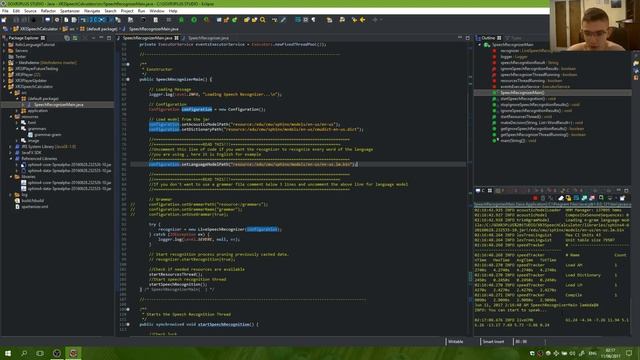Image resolution: width=640 pixels, height=360 pixels.
Task: Collapse the resources folder
Action: pos(11,117)
